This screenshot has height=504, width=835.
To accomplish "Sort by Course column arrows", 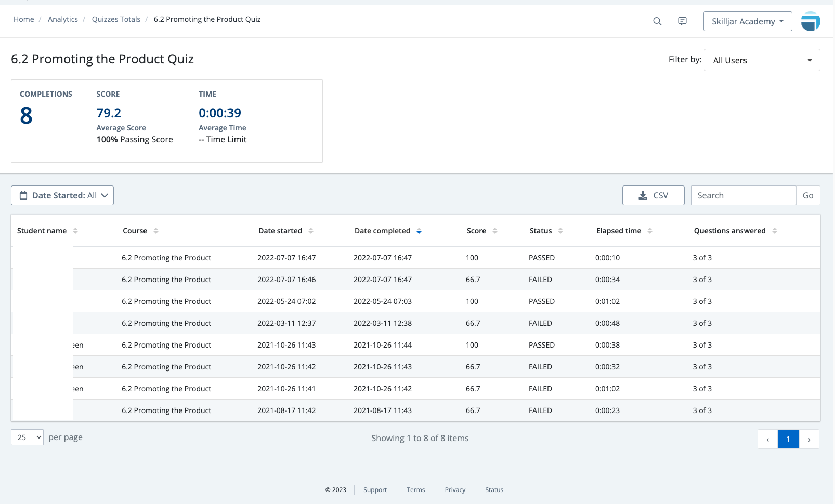I will tap(156, 231).
